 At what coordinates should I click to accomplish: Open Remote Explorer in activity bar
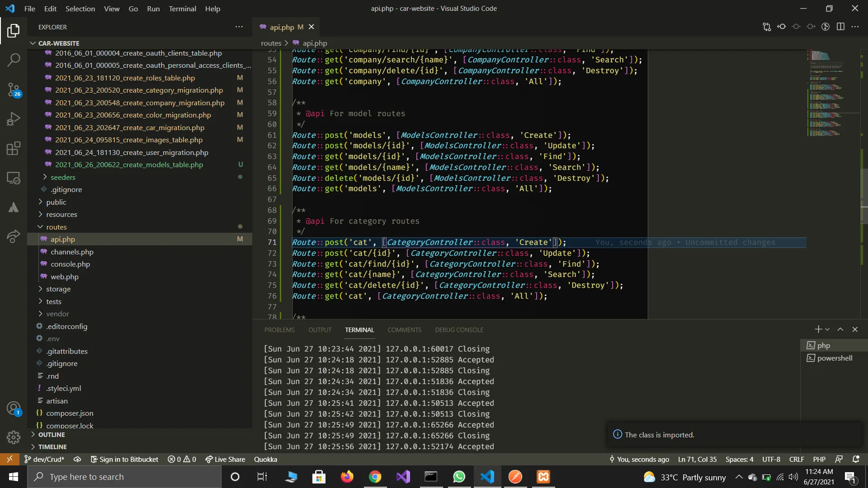pos(14,178)
